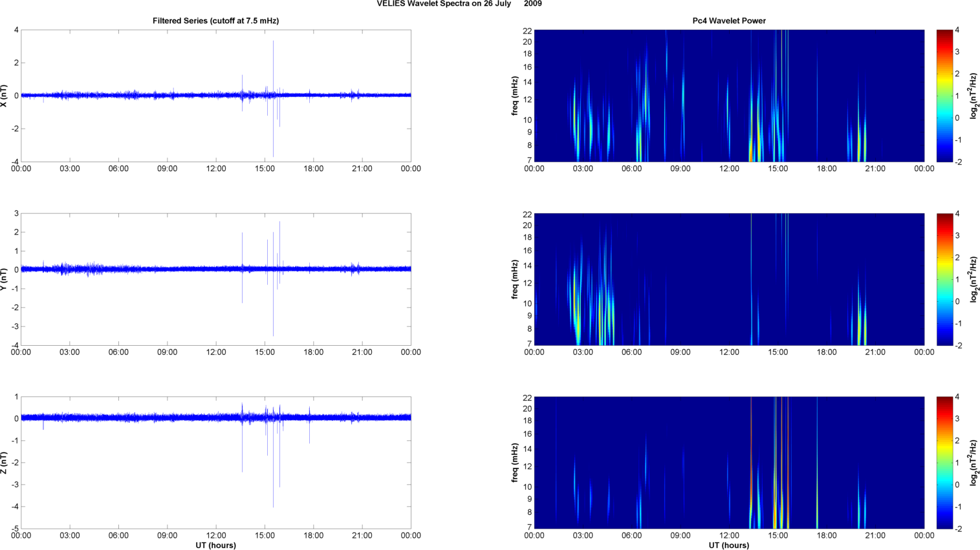Click the "freq (mHz)" label of top spectrogram
The width and height of the screenshot is (980, 550).
click(x=515, y=96)
